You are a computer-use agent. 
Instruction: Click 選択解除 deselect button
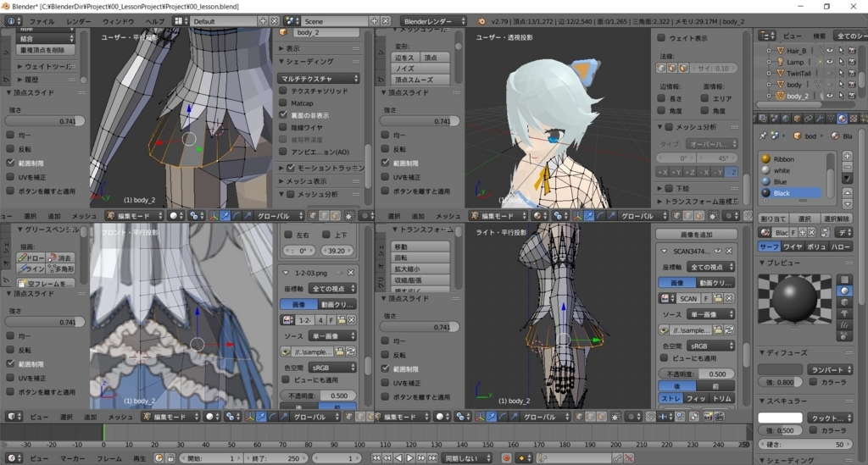pyautogui.click(x=837, y=219)
